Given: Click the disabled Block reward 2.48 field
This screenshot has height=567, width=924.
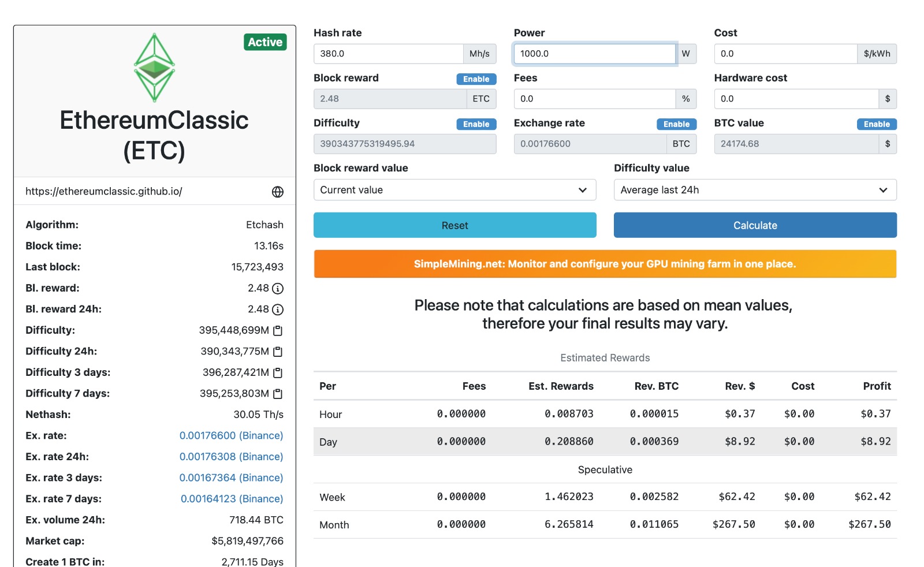Looking at the screenshot, I should pos(390,99).
